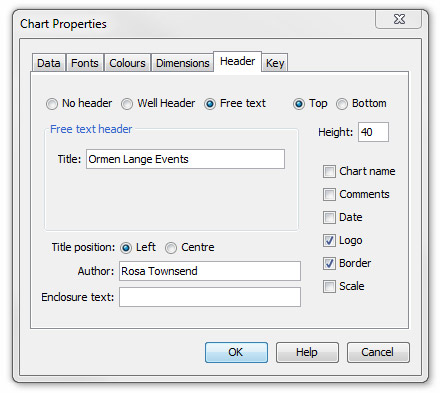Click the Title field with Ormen Lange Events
Screen dimensions: 440x393
click(185, 159)
